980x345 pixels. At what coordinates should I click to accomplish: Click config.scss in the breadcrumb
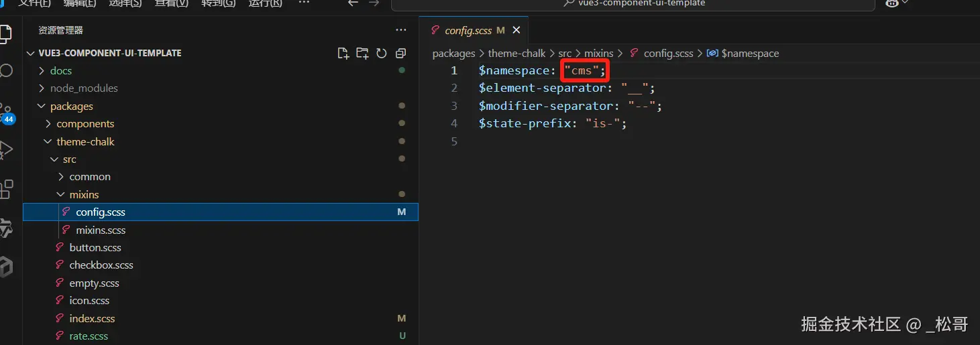[668, 53]
